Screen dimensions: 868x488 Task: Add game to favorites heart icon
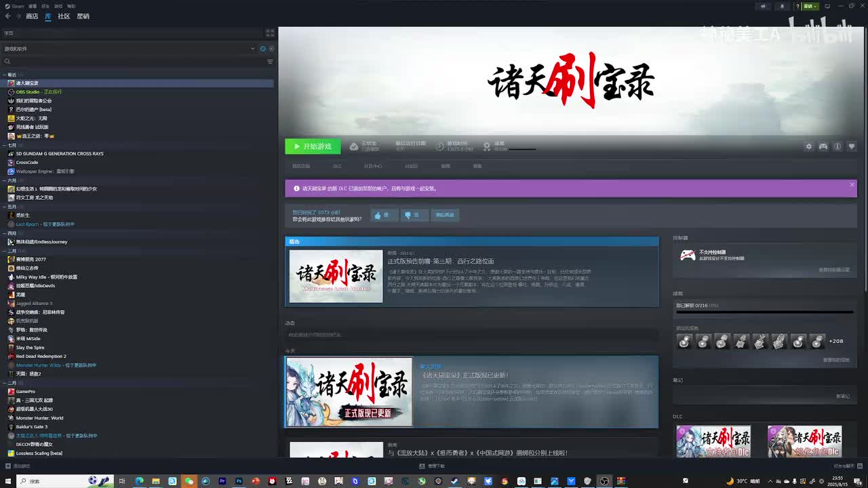coord(852,146)
